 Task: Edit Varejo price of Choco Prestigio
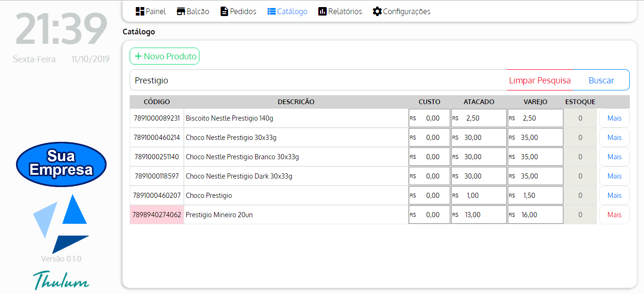pyautogui.click(x=535, y=196)
